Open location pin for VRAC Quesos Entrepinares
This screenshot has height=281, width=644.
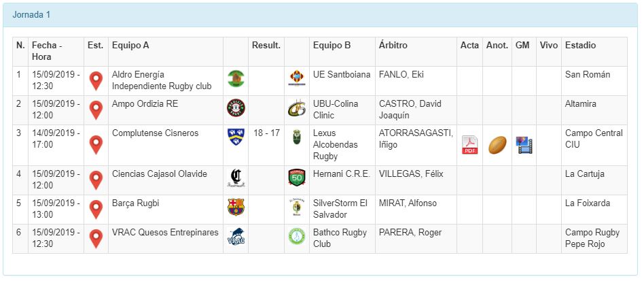pyautogui.click(x=96, y=239)
